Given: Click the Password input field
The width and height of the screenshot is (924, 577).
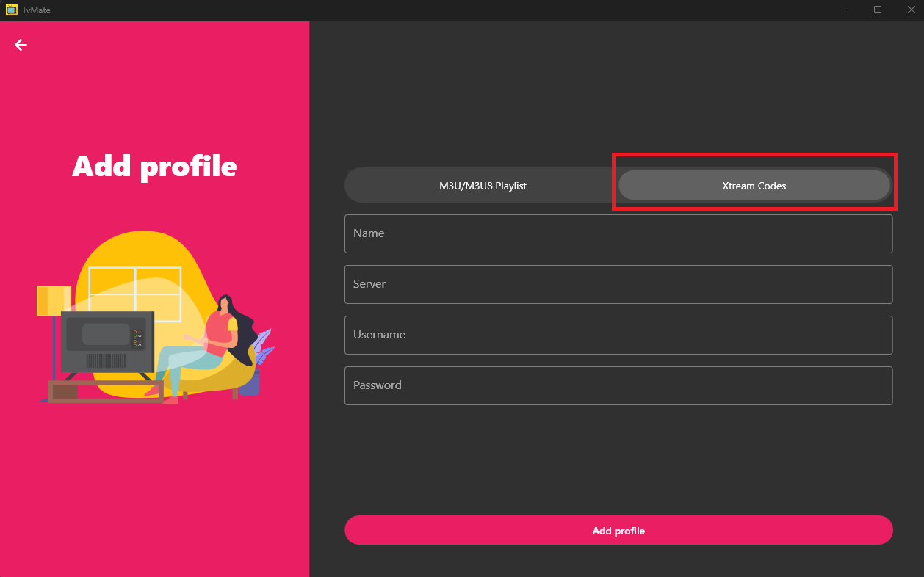Looking at the screenshot, I should click(x=618, y=385).
